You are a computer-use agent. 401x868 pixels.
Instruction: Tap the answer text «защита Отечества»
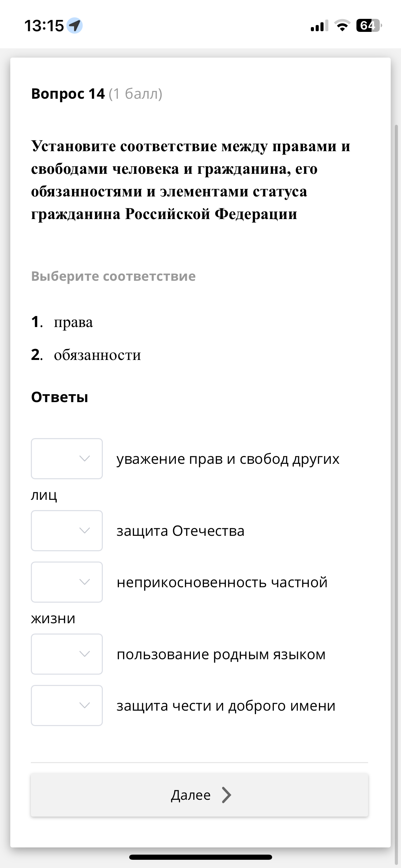(180, 531)
